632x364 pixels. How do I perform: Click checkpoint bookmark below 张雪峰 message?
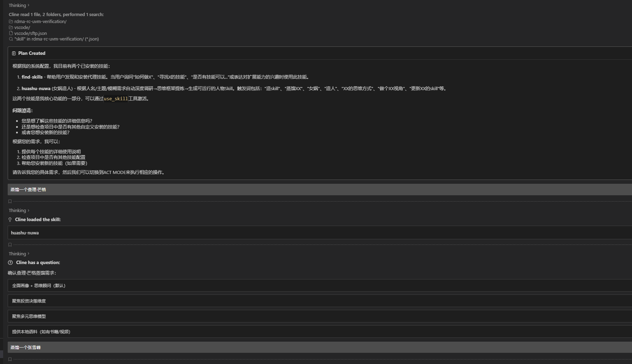[x=10, y=359]
